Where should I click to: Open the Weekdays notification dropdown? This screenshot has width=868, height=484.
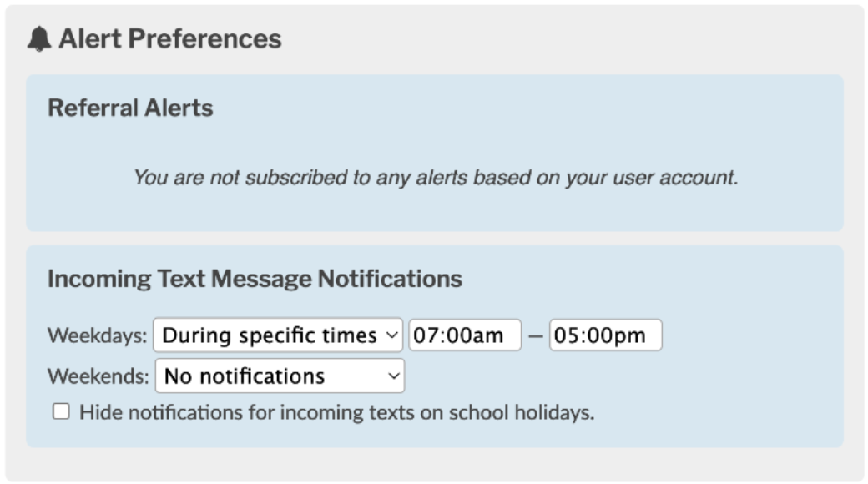pyautogui.click(x=277, y=335)
